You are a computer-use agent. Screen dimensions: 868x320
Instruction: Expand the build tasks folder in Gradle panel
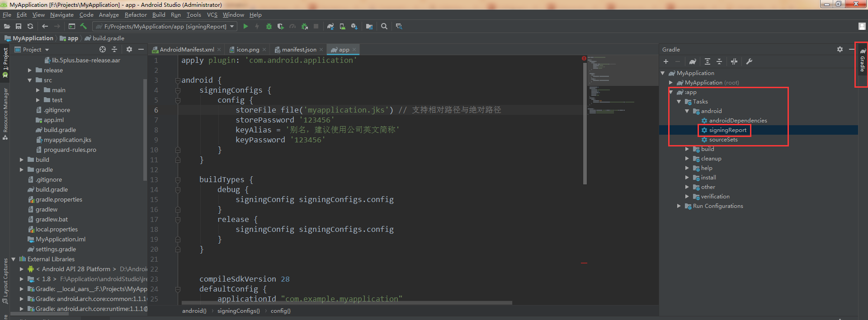[687, 149]
